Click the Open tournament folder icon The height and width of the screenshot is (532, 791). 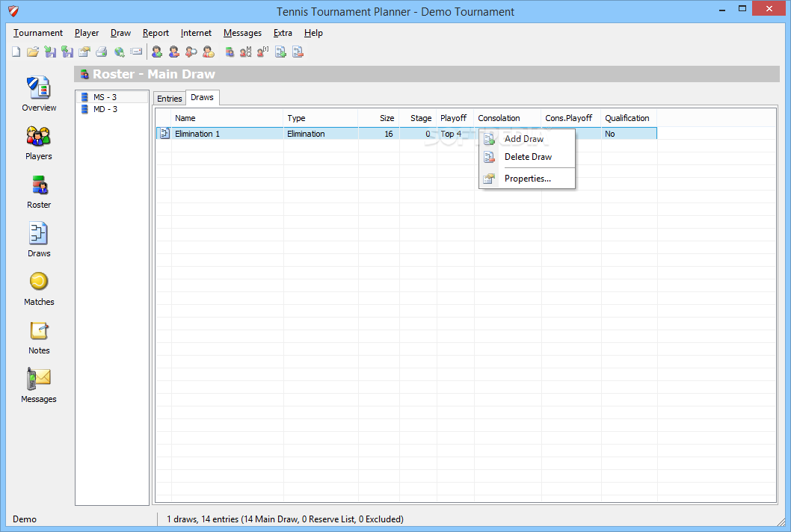pyautogui.click(x=33, y=52)
